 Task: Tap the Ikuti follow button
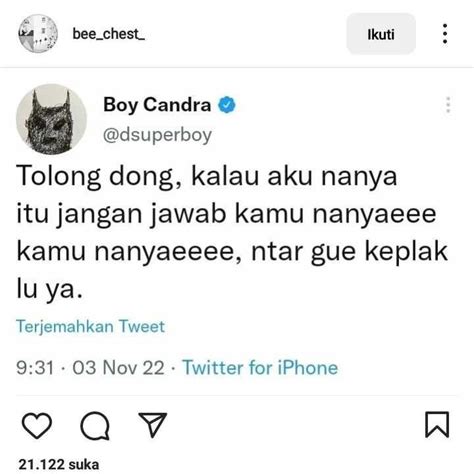tap(381, 34)
